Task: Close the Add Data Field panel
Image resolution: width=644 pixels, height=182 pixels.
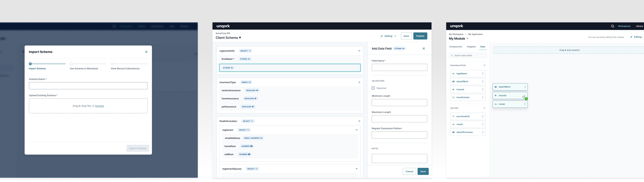Action: coord(424,49)
